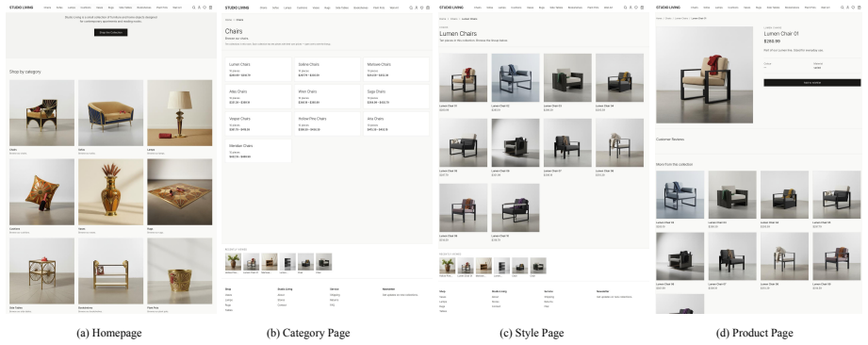Viewport: 868px width, 345px height.
Task: Open the Lamps category image on the homepage
Action: (x=179, y=113)
